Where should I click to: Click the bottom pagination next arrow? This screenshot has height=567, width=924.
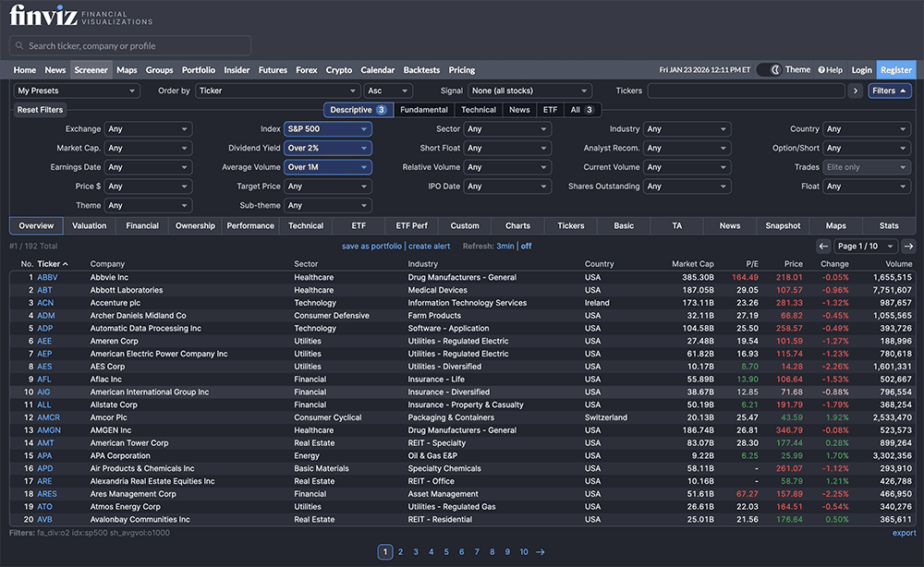[x=541, y=552]
